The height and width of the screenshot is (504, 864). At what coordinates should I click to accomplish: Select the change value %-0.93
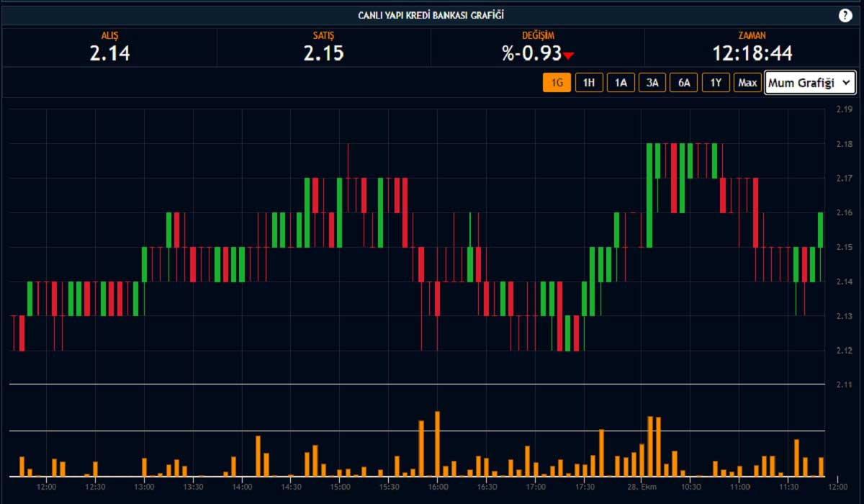pos(532,53)
